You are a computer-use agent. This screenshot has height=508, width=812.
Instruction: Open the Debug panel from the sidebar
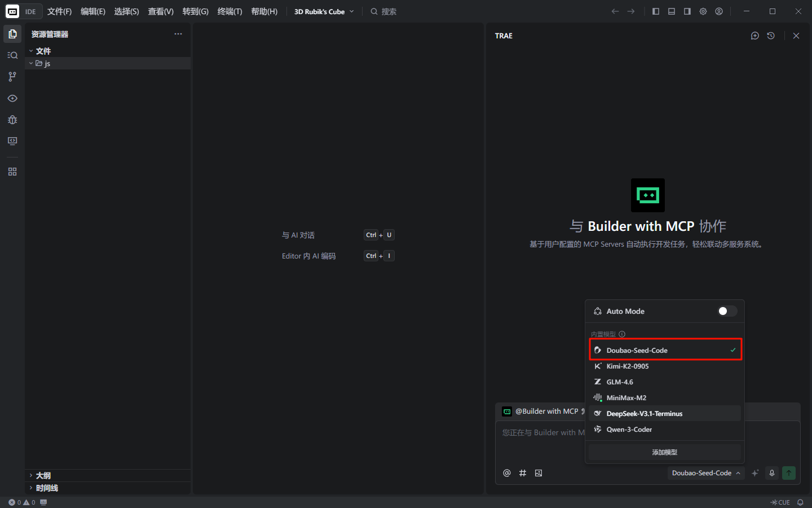point(12,120)
